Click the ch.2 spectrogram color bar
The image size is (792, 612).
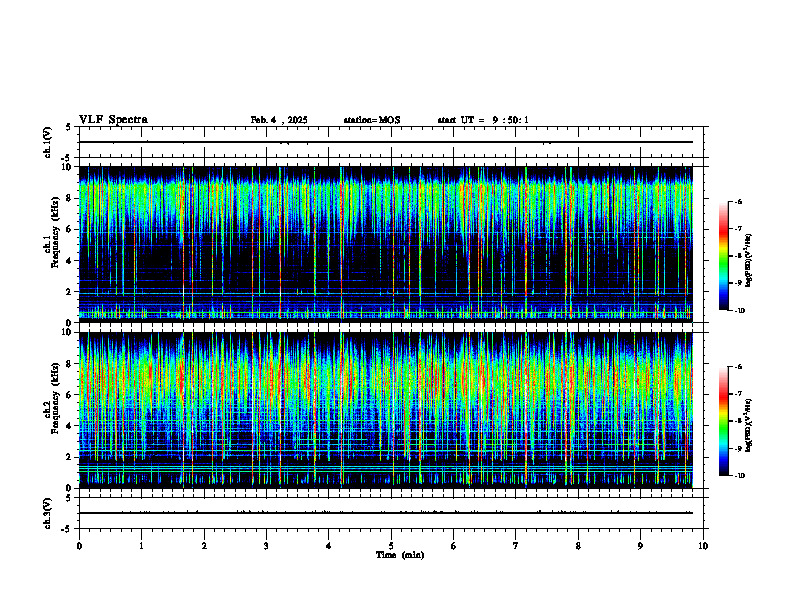pyautogui.click(x=723, y=421)
